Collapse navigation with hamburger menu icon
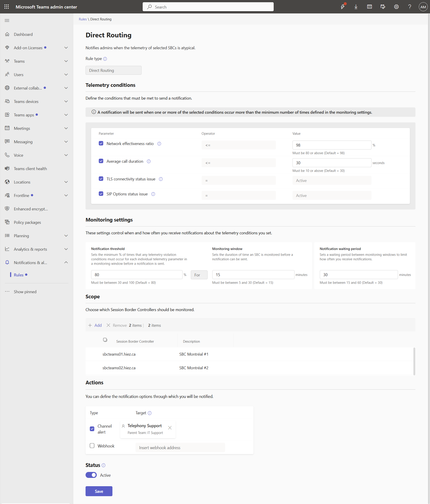Image resolution: width=430 pixels, height=504 pixels. pos(7,20)
